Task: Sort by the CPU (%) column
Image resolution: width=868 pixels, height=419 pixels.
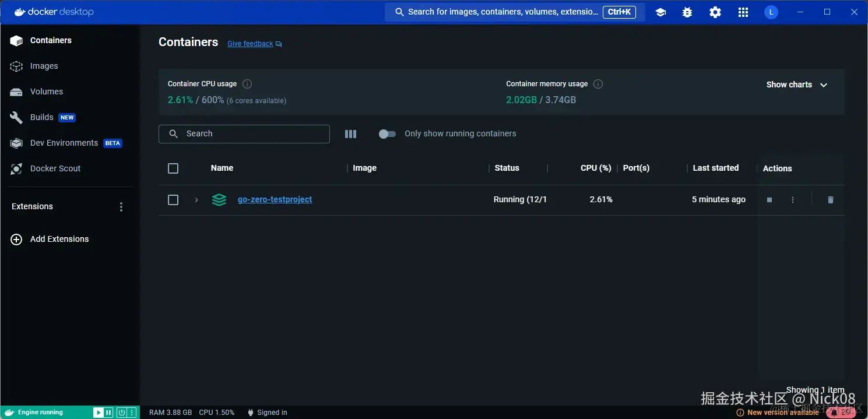Action: tap(596, 168)
